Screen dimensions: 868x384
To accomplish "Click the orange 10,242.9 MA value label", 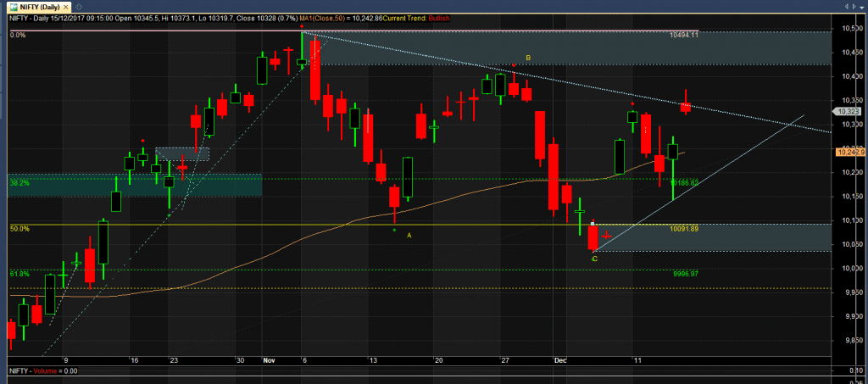I will click(852, 151).
